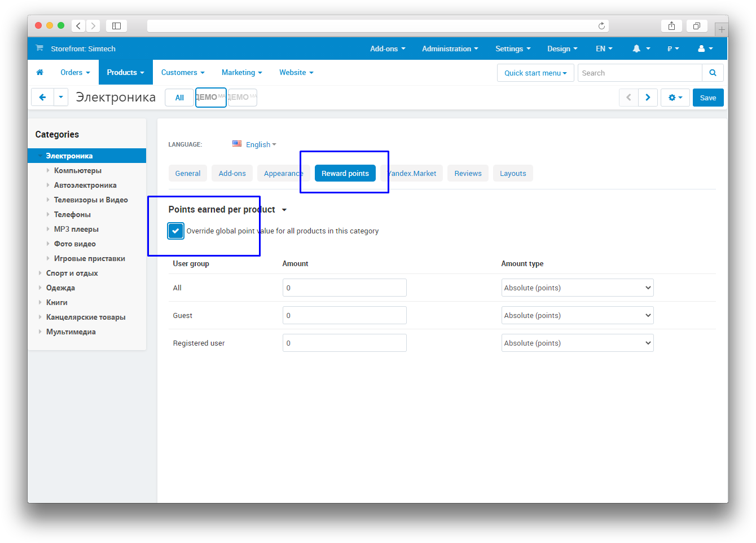The image size is (756, 543).
Task: Click the Guest amount input field
Action: point(344,315)
